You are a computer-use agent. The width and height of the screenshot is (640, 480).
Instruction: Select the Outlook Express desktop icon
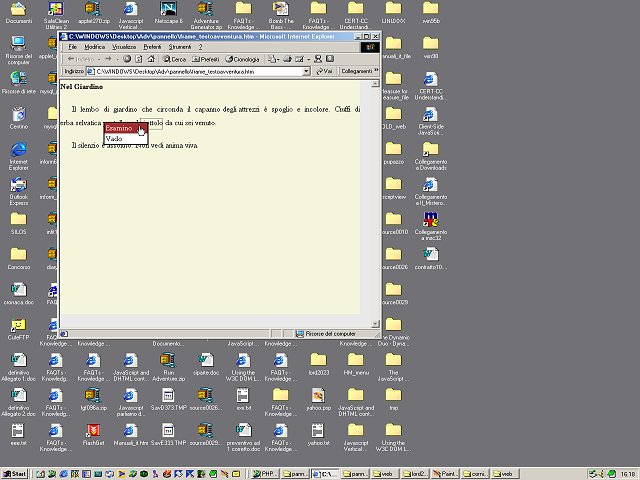click(19, 191)
